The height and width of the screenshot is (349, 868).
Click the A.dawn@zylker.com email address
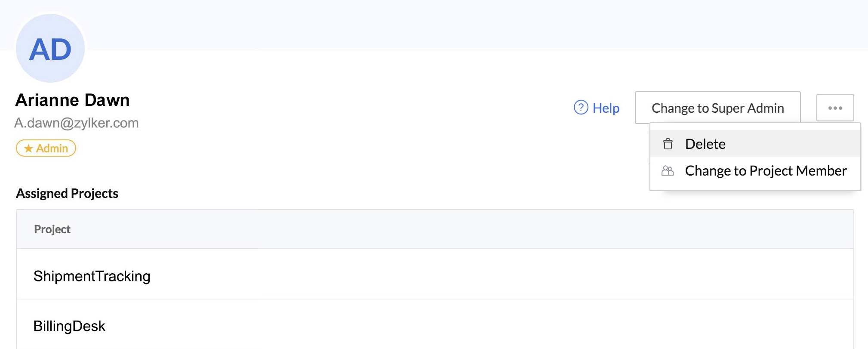click(x=77, y=123)
